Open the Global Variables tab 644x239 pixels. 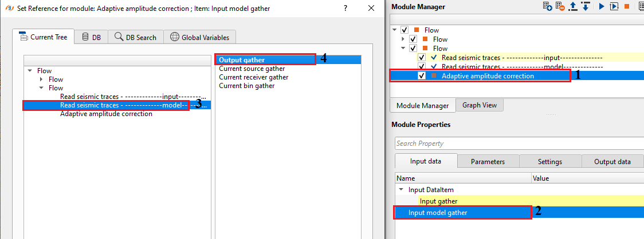(199, 37)
